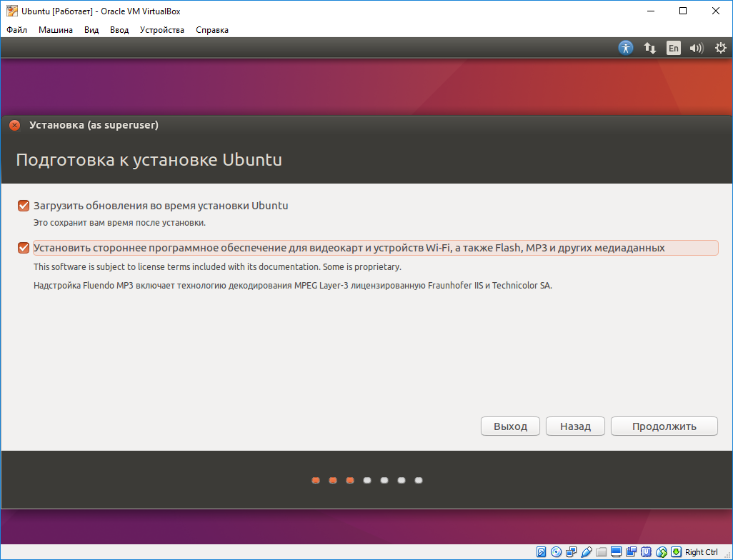Click the network adapters icon in VirtualBox status bar
Image resolution: width=733 pixels, height=560 pixels.
[571, 551]
